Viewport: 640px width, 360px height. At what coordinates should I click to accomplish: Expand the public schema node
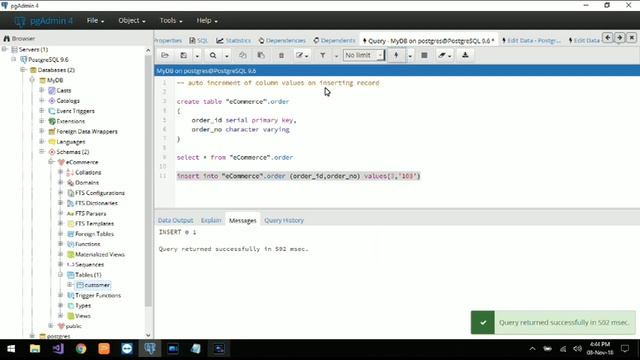point(51,326)
